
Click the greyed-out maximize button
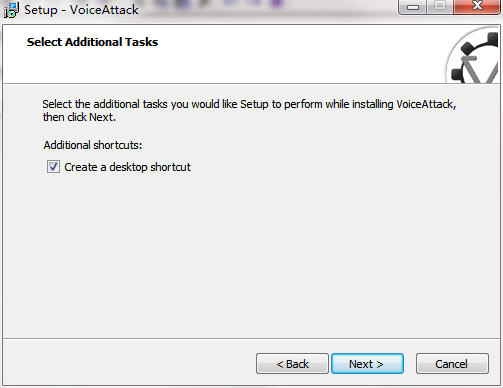tap(440, 6)
